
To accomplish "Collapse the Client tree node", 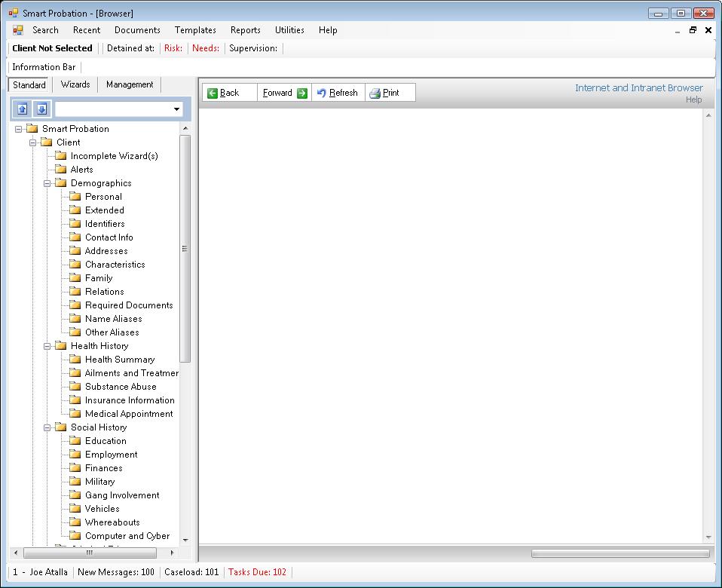I will 32,142.
